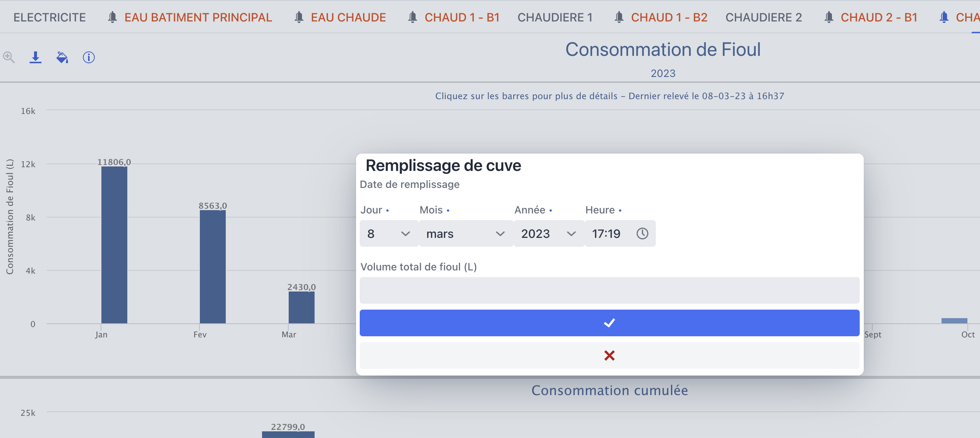Confirm with the blue checkmark button
Image resolution: width=980 pixels, height=438 pixels.
[610, 323]
